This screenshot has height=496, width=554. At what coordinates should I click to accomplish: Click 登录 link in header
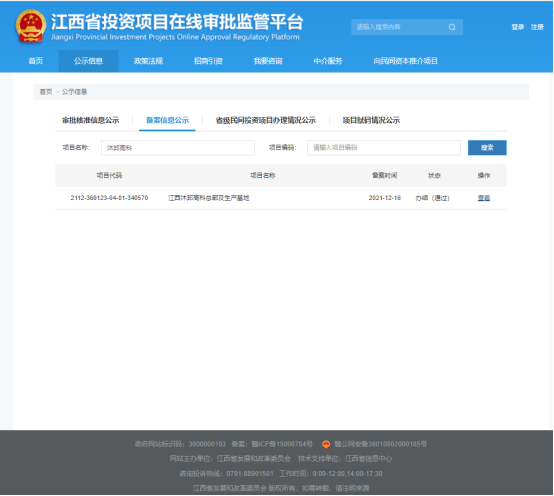(518, 27)
